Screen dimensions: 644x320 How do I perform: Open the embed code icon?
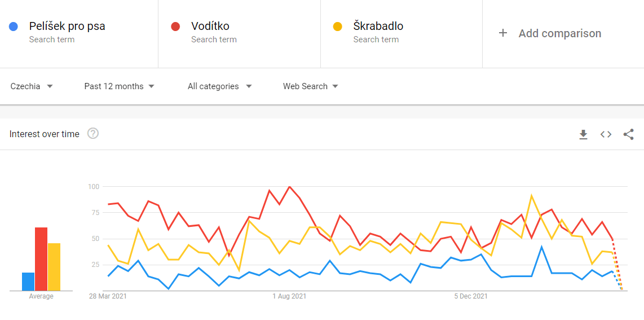pyautogui.click(x=606, y=134)
